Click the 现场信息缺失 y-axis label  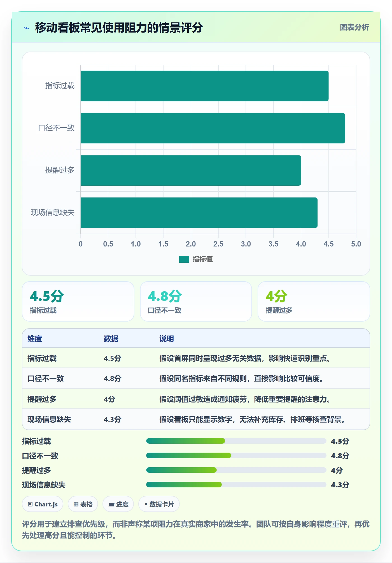click(x=53, y=213)
